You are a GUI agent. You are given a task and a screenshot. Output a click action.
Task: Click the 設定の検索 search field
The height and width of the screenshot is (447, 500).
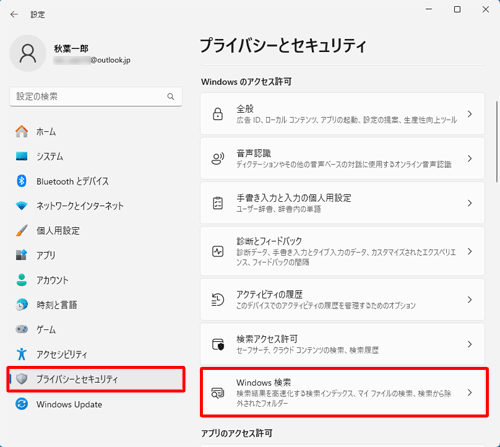pyautogui.click(x=96, y=97)
